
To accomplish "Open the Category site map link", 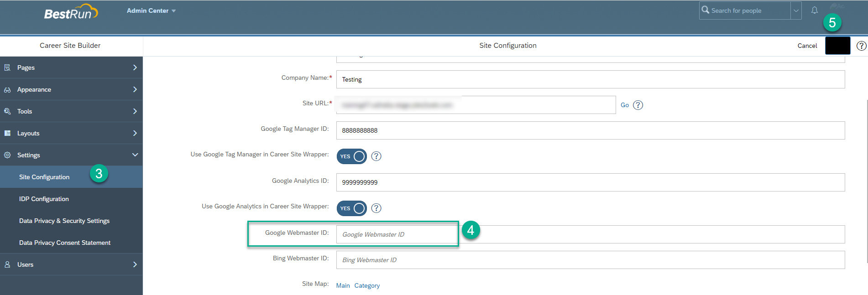I will point(367,285).
